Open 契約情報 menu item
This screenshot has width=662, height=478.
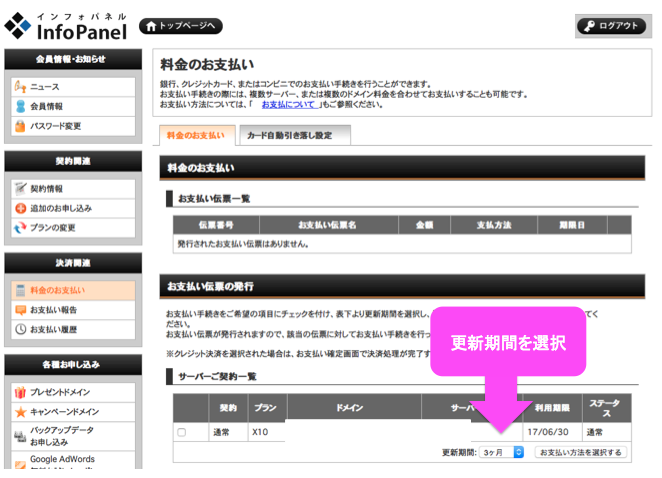[x=73, y=189]
